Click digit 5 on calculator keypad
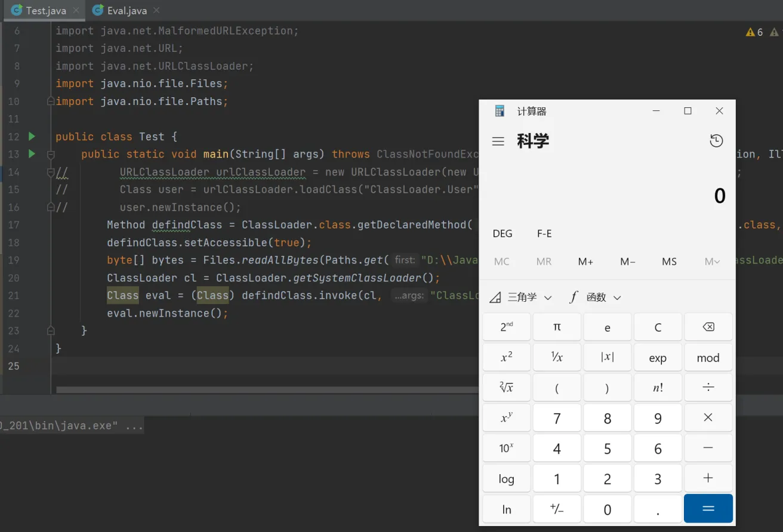The height and width of the screenshot is (532, 783). pyautogui.click(x=608, y=449)
